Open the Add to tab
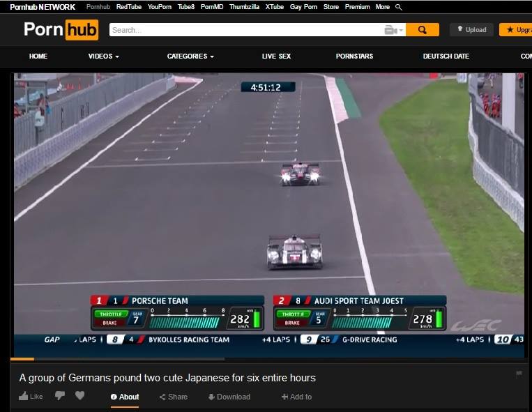The width and height of the screenshot is (532, 412). pyautogui.click(x=296, y=397)
